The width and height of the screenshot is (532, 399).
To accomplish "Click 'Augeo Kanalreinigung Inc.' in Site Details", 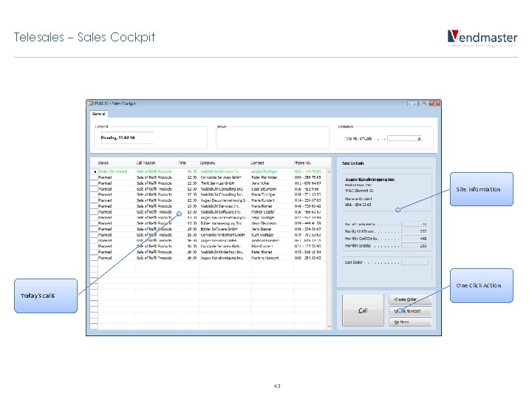I will click(370, 180).
